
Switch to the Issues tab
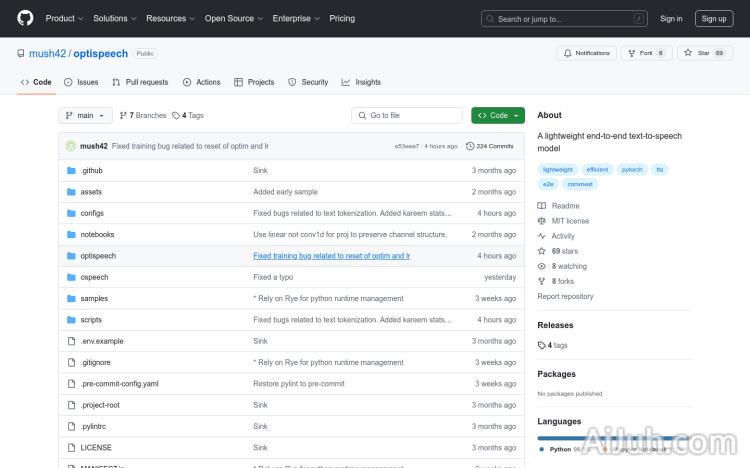coord(81,82)
